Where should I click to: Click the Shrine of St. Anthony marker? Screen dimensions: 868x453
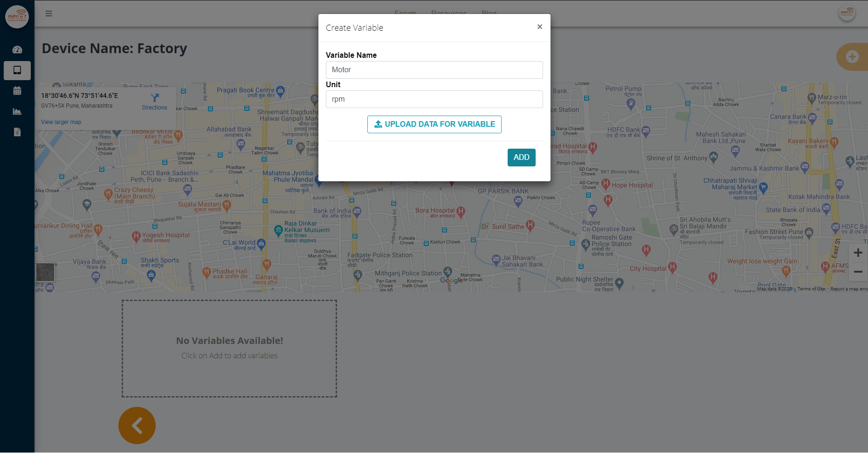[714, 158]
